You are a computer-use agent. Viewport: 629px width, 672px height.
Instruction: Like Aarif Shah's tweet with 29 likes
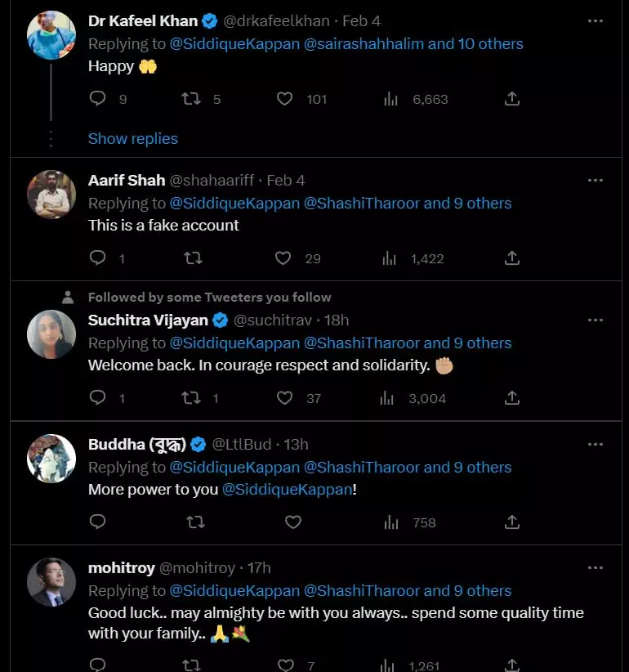point(283,258)
